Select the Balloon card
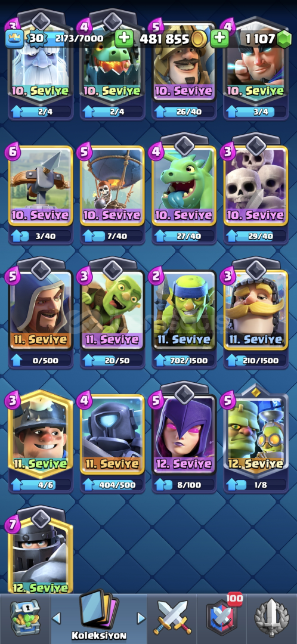The image size is (297, 644). coord(112,185)
